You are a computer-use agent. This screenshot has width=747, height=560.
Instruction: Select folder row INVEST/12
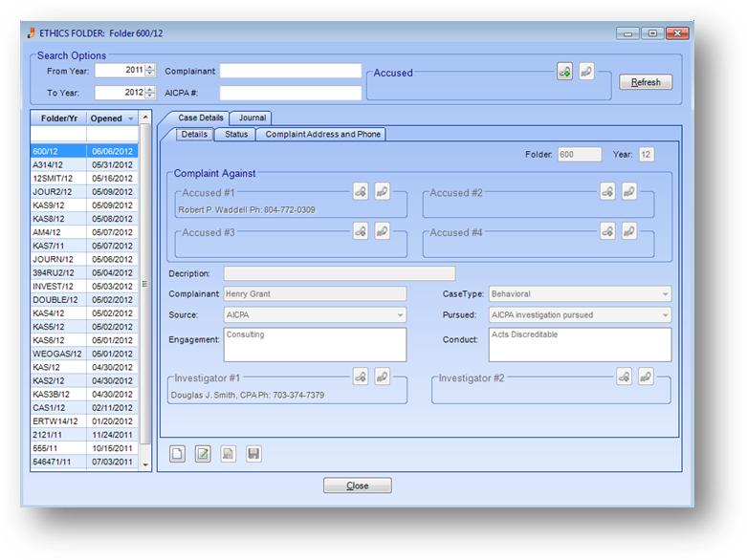[84, 287]
